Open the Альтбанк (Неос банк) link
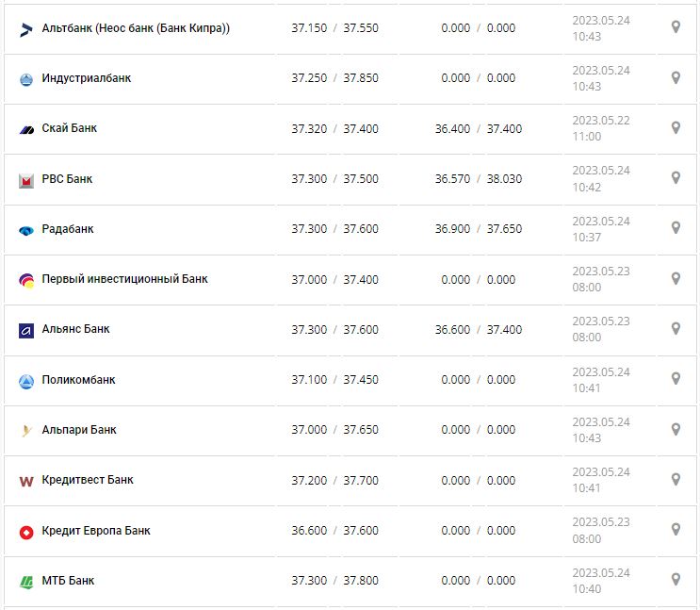Viewport: 700px width, 610px height. pyautogui.click(x=136, y=28)
